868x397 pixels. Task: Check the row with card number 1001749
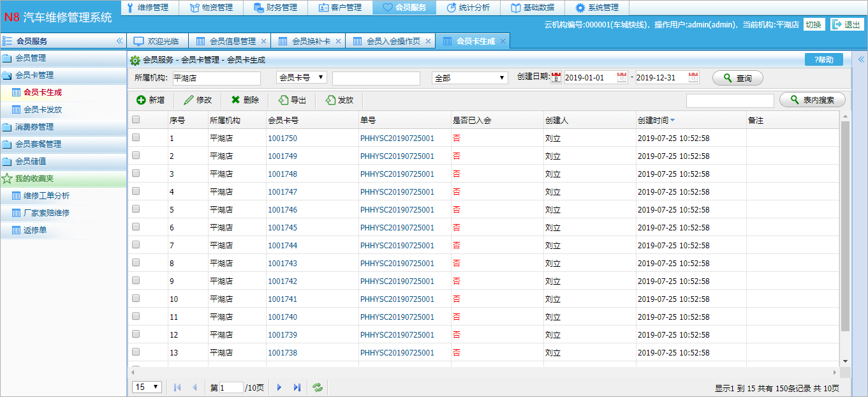click(136, 155)
